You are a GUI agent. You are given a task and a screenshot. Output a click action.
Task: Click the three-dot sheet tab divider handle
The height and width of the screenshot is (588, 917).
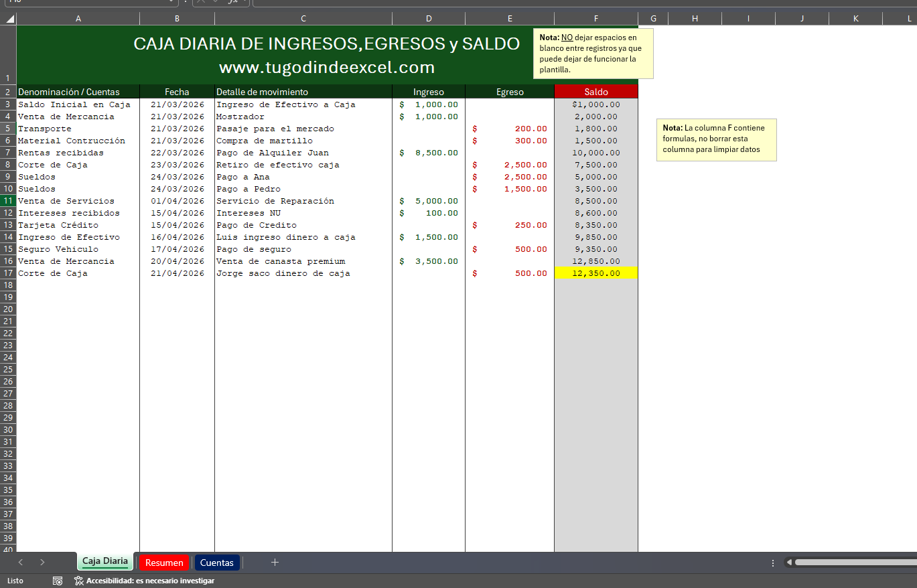coord(773,563)
